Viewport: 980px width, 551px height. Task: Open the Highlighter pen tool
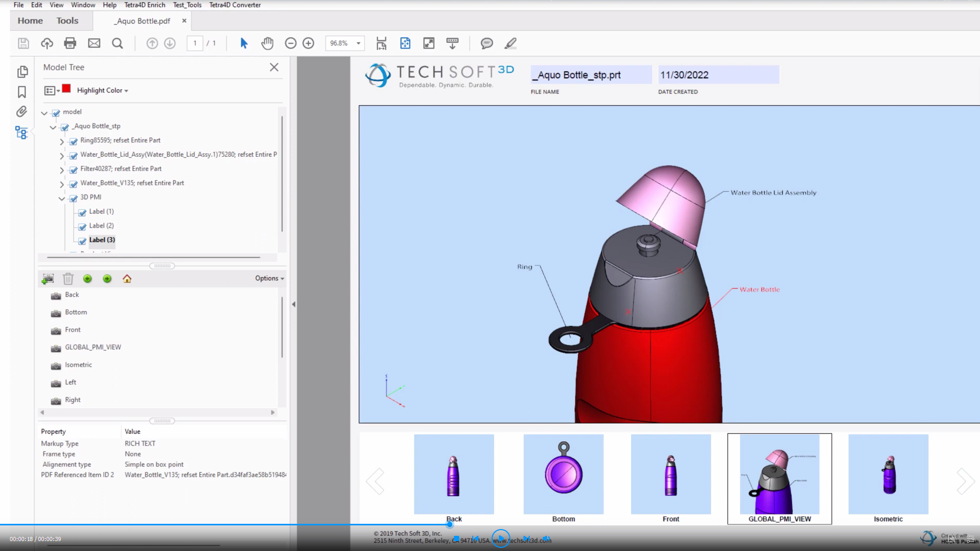click(510, 43)
